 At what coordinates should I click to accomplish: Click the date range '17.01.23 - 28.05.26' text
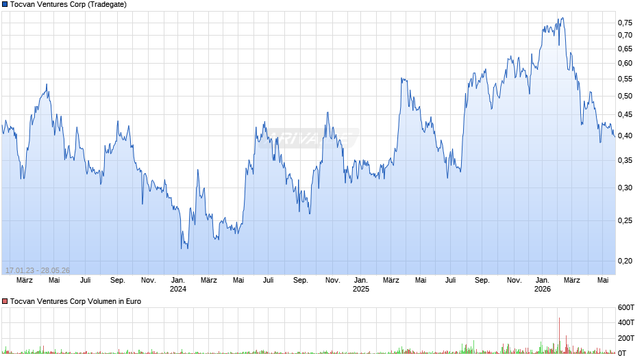point(38,270)
